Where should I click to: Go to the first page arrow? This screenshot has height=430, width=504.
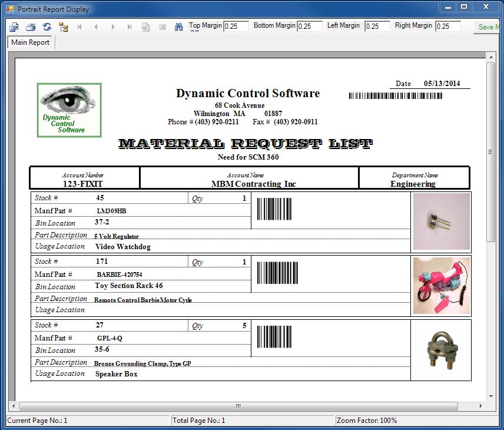(x=79, y=27)
